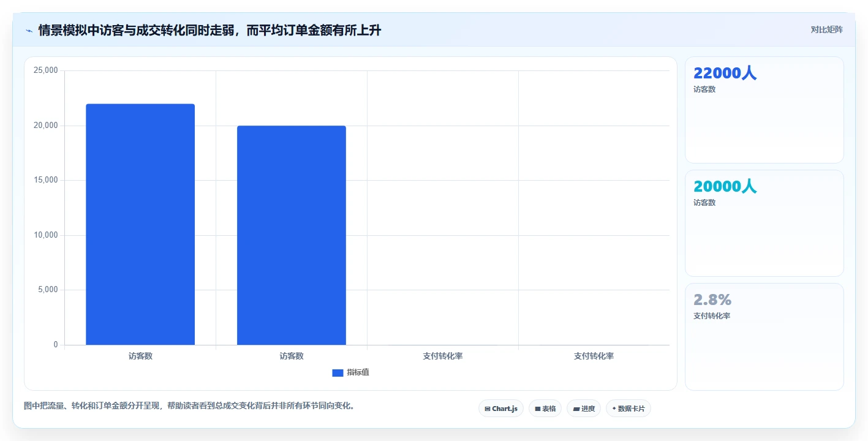Click the 20,000 y-axis tick label
The height and width of the screenshot is (441, 868).
[x=46, y=126]
